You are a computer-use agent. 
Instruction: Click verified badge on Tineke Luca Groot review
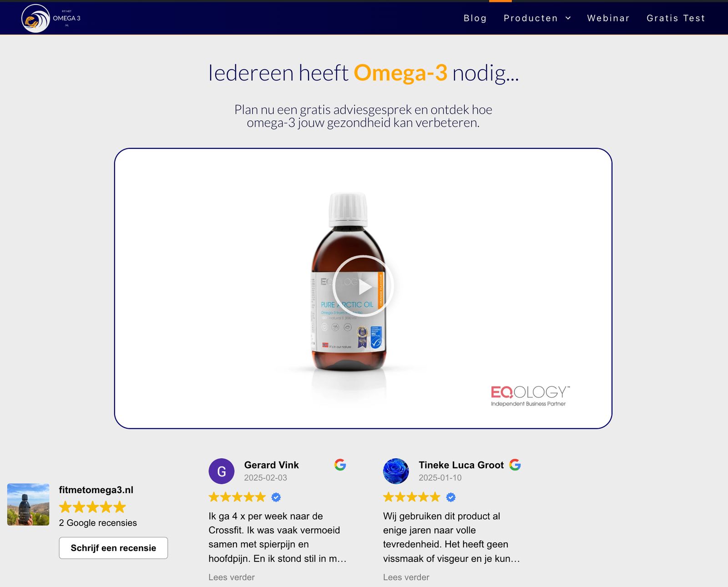pyautogui.click(x=451, y=497)
